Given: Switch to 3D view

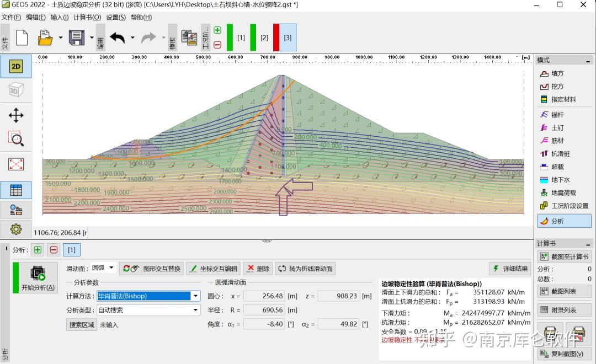Looking at the screenshot, I should click(15, 90).
